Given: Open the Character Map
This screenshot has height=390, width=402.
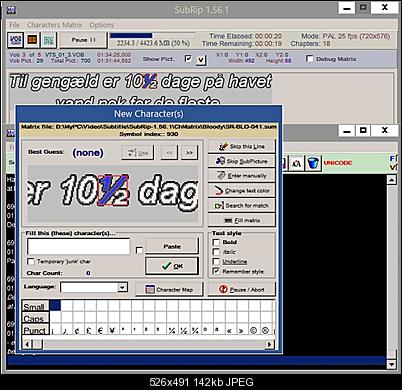Looking at the screenshot, I should [169, 289].
